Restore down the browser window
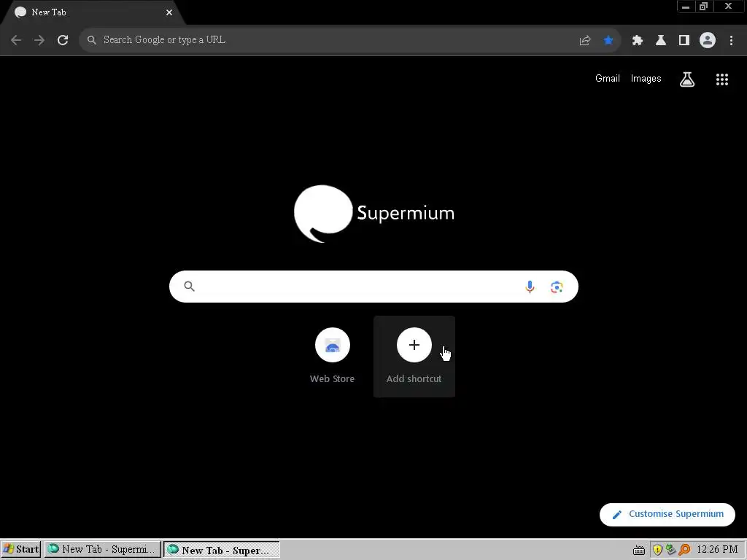747x560 pixels. point(703,7)
